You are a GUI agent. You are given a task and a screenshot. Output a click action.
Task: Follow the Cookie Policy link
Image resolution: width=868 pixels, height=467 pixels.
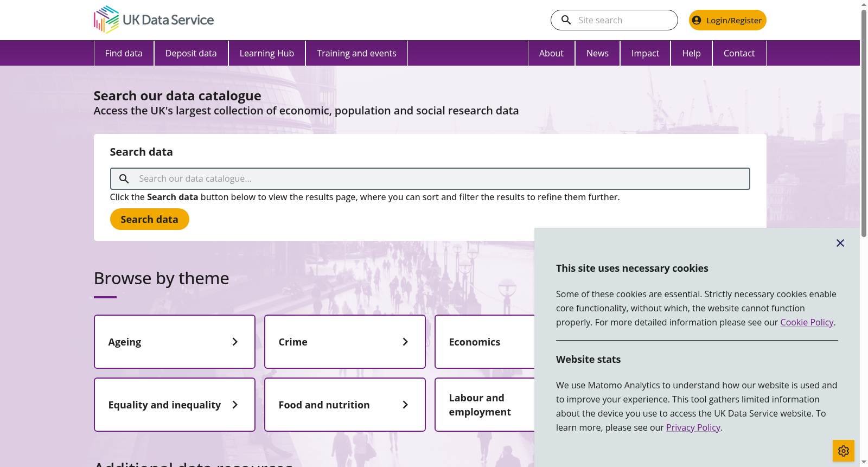(807, 322)
